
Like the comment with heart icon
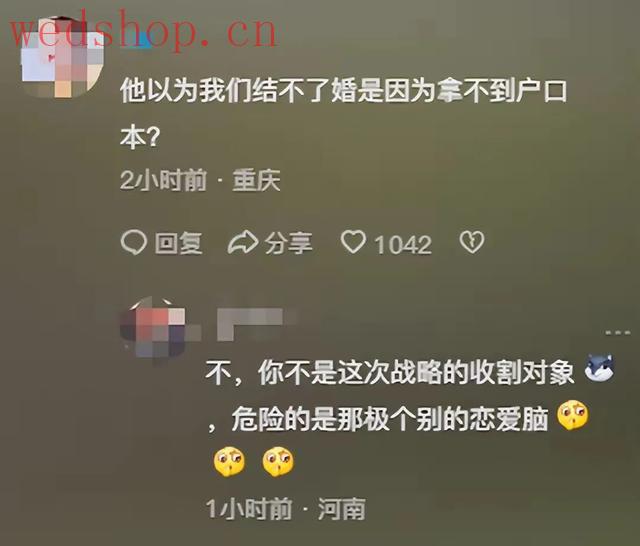353,242
